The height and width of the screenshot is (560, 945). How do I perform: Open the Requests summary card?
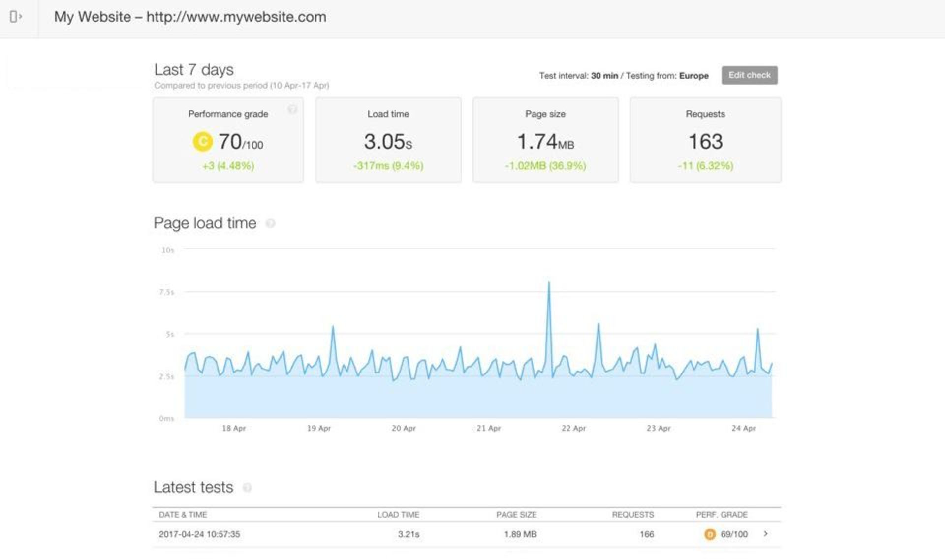click(x=705, y=140)
